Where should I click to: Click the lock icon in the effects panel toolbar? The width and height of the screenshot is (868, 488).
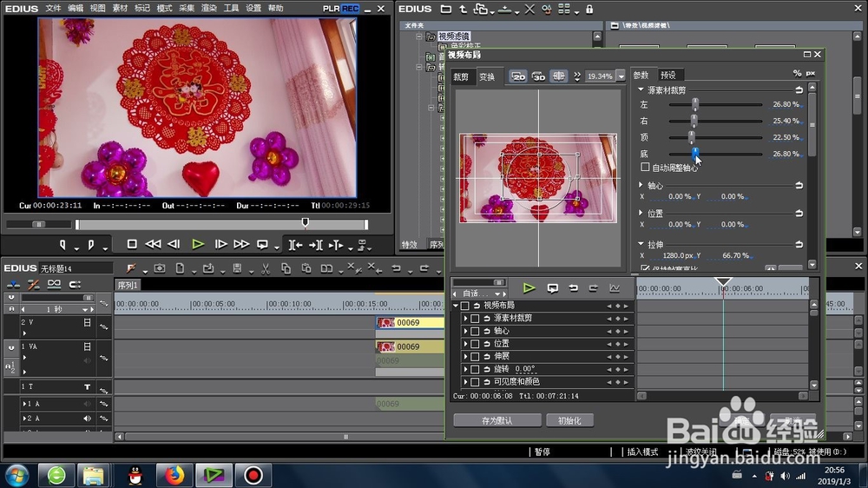pyautogui.click(x=589, y=10)
